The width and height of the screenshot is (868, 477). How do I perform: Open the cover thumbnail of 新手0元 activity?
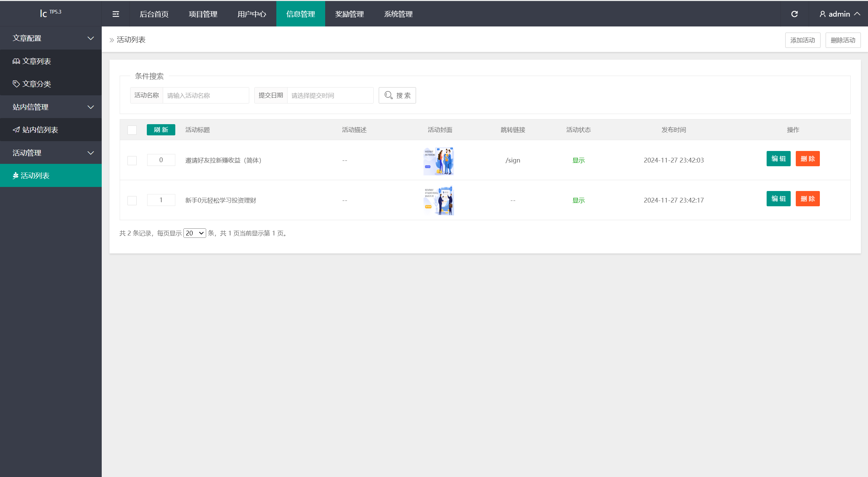pyautogui.click(x=439, y=201)
